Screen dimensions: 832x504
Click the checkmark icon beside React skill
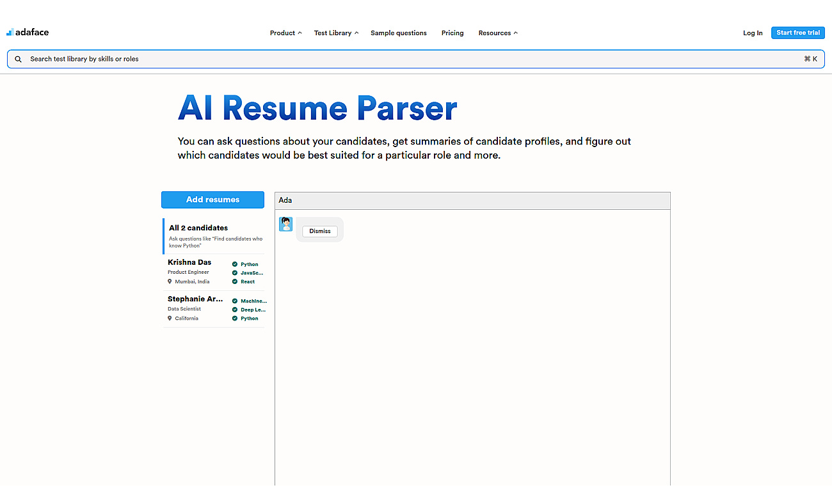coord(235,281)
